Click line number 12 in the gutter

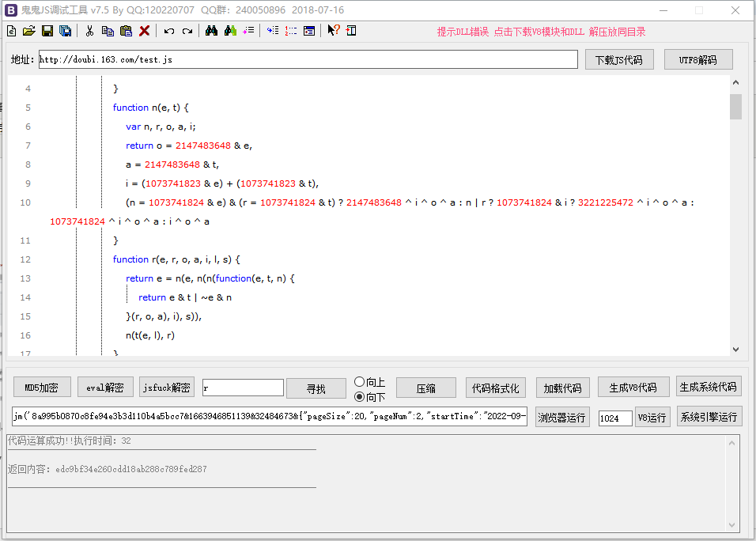pyautogui.click(x=25, y=259)
